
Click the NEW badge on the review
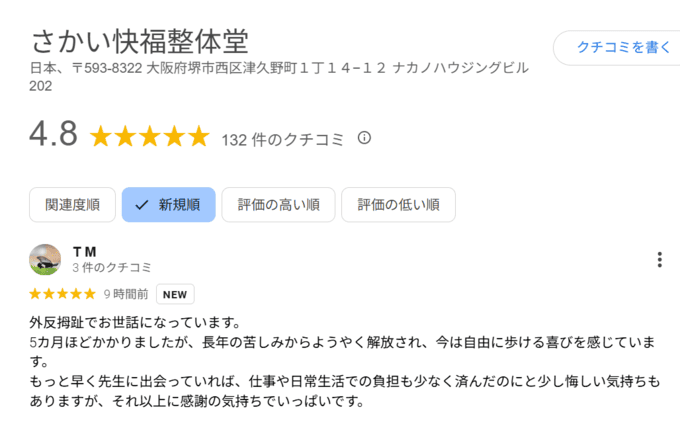(175, 294)
